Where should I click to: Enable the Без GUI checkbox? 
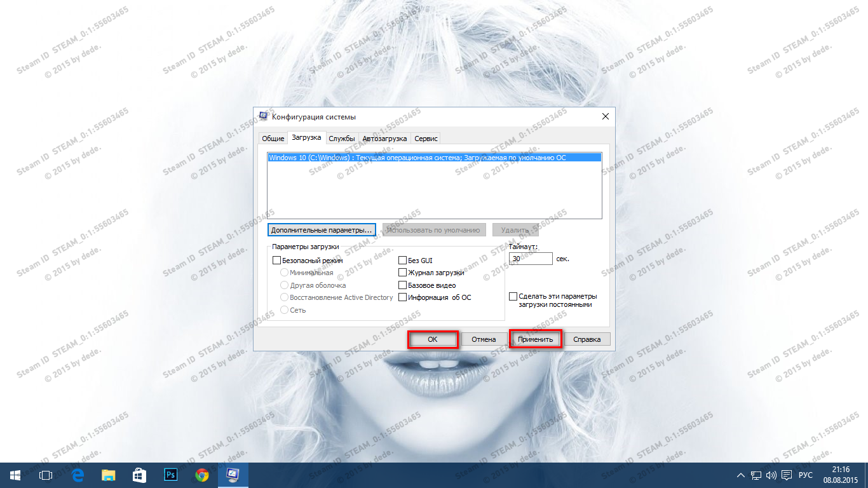click(416, 261)
